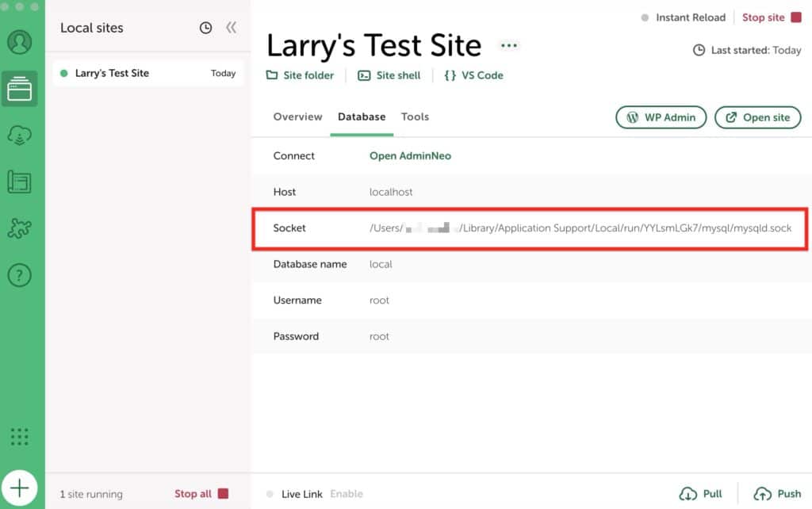
Task: Open the Add-ons puzzle piece icon
Action: point(20,228)
